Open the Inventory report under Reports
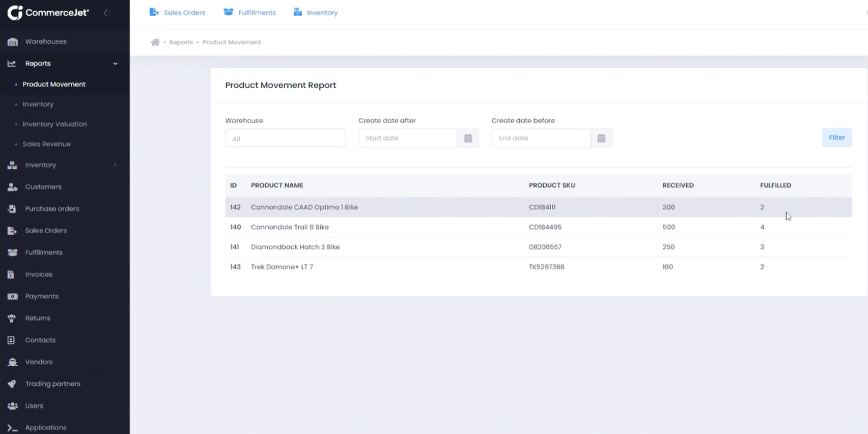868x434 pixels. tap(38, 104)
